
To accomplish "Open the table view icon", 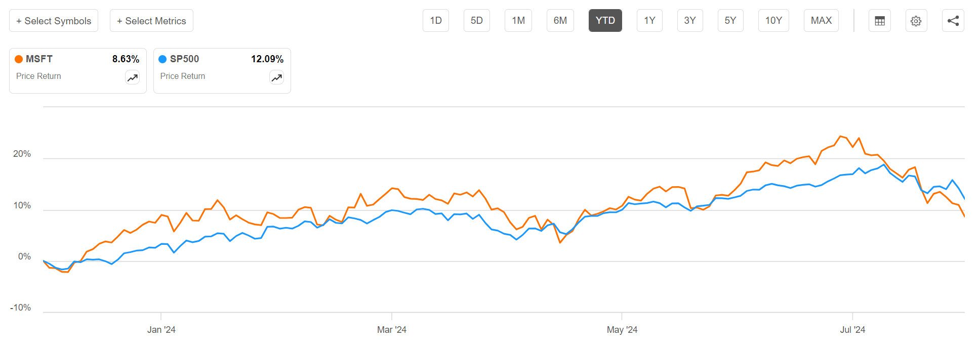I will coord(880,21).
